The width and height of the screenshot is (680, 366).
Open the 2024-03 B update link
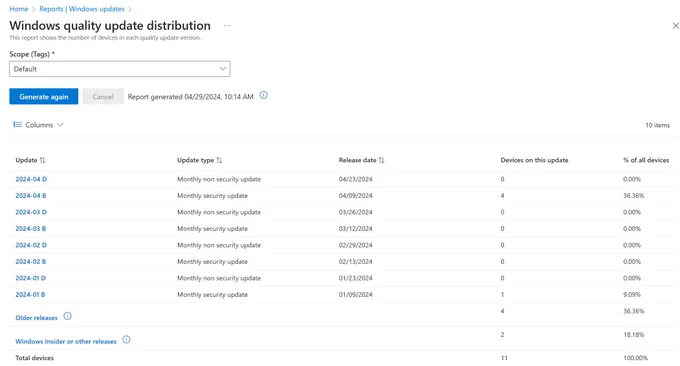coord(31,229)
